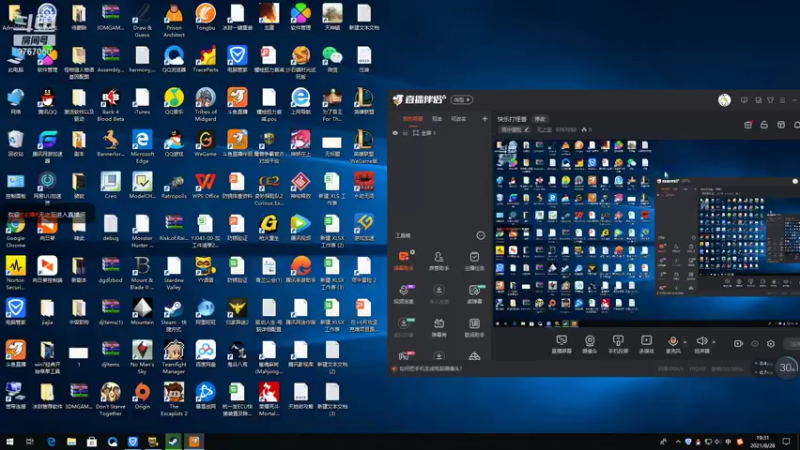The image size is (800, 450).
Task: Open the Teamfight Manager shortcut
Action: tap(173, 357)
